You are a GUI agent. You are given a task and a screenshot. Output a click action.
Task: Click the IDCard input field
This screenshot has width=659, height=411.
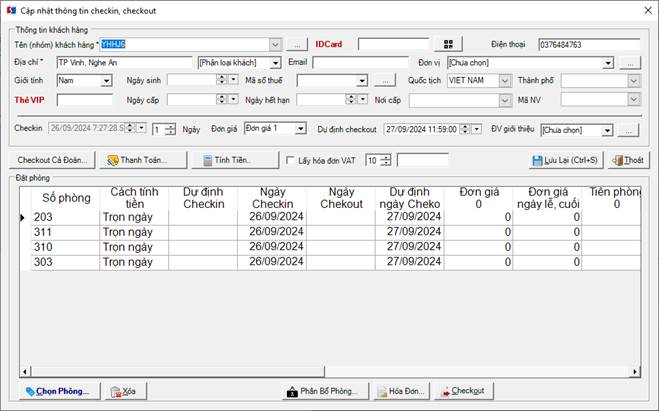pyautogui.click(x=393, y=44)
